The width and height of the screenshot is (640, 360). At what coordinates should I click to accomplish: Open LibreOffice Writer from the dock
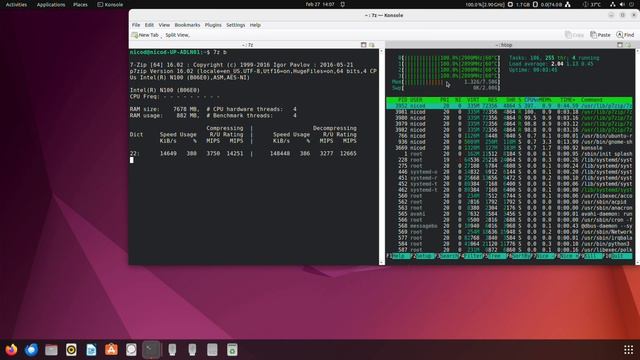(91, 350)
